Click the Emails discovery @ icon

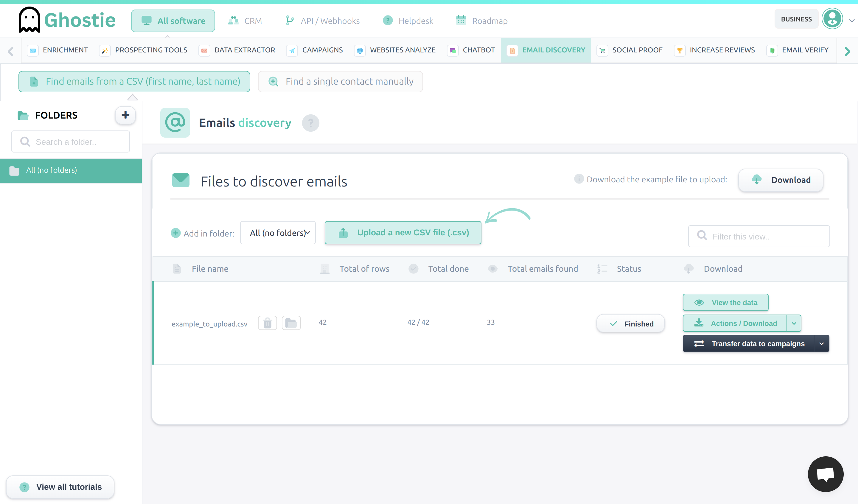[x=175, y=123]
